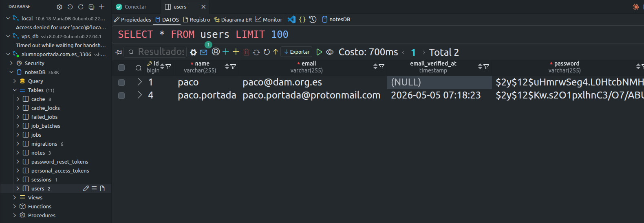Click the red trash delete row icon
The width and height of the screenshot is (644, 223).
[x=246, y=52]
